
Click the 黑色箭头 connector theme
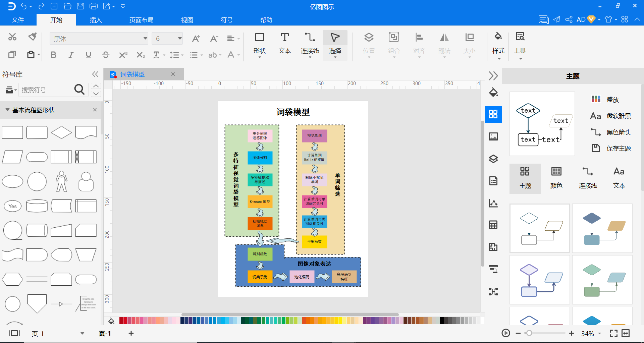(x=611, y=132)
